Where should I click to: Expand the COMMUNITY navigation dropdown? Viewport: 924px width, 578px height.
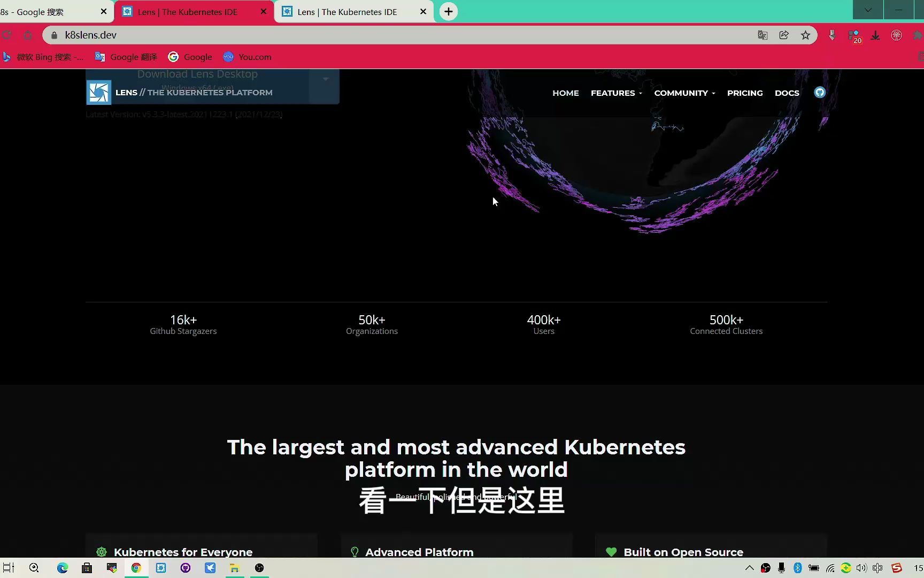(684, 93)
